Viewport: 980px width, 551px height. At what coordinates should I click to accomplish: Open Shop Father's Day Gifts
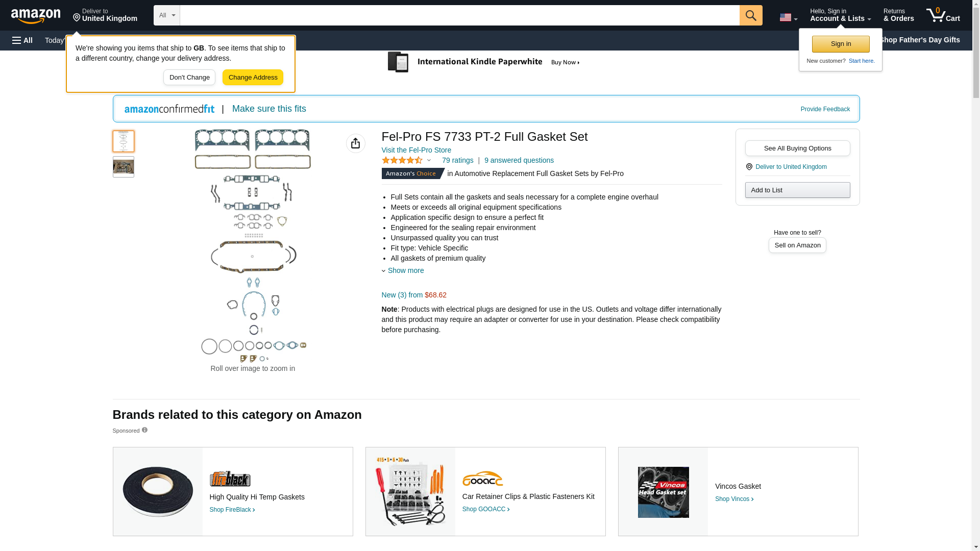920,40
